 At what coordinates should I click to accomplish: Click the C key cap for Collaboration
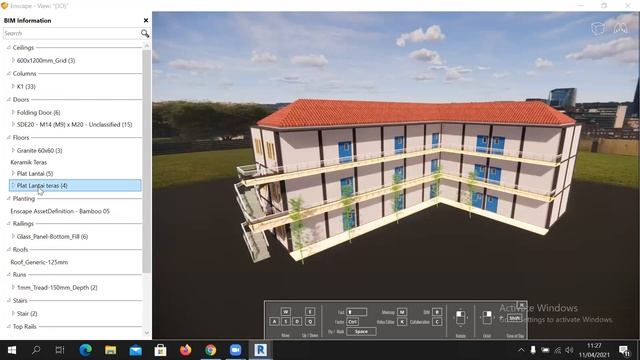(437, 322)
